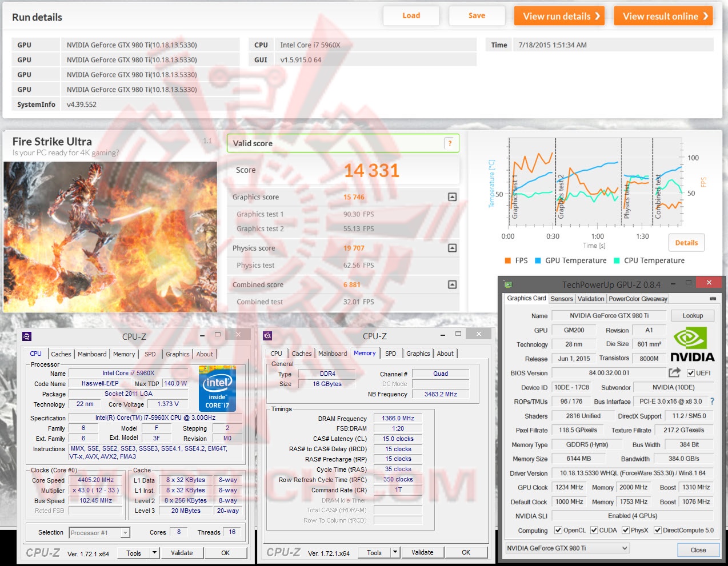Switch to Mainboard tab in left CPU-Z
This screenshot has height=566, width=728.
[x=92, y=354]
